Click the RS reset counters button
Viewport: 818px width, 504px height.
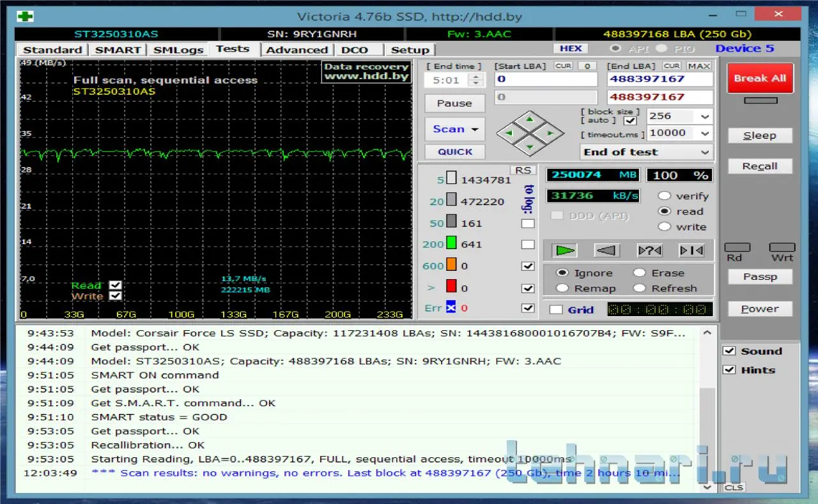click(x=523, y=170)
